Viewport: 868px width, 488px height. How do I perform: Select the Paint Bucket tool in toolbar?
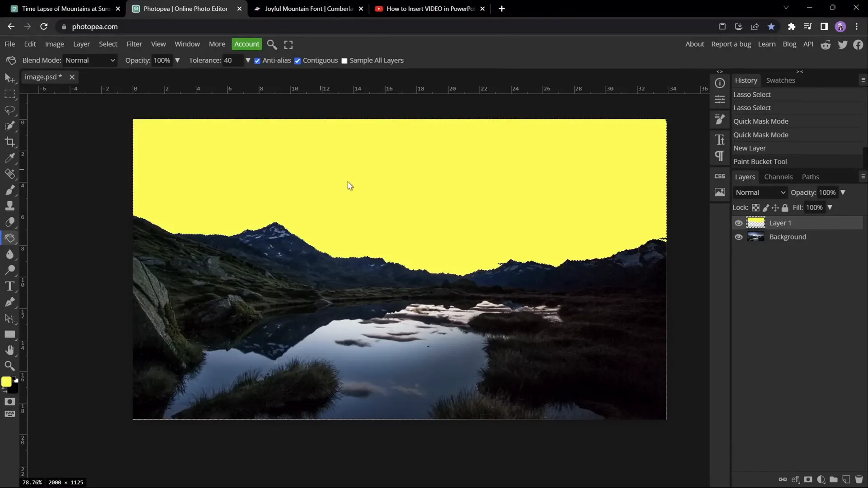(x=9, y=238)
